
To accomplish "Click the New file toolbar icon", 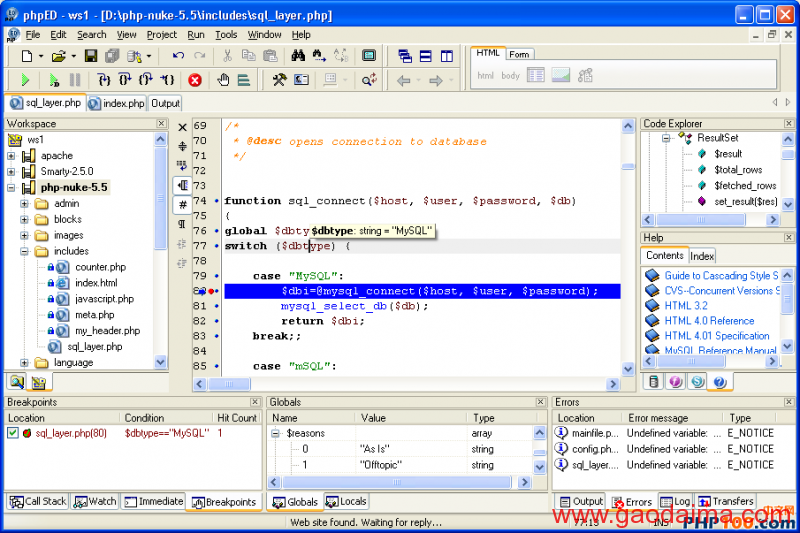I will [x=27, y=56].
